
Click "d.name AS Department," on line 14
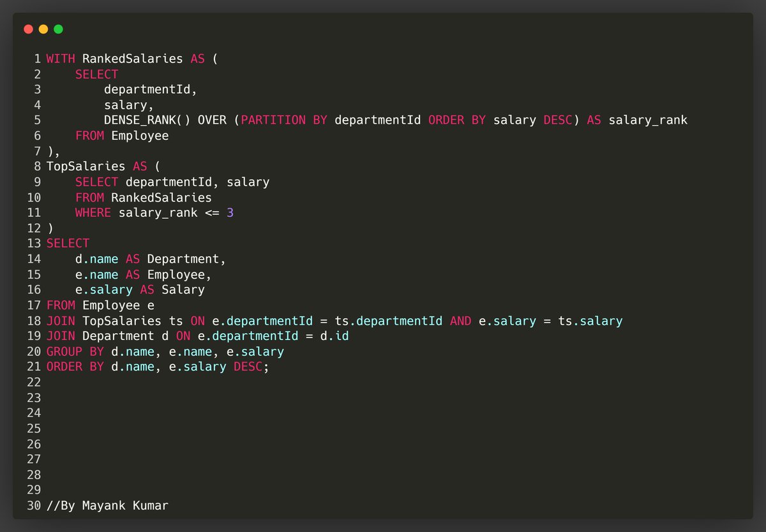pyautogui.click(x=151, y=259)
